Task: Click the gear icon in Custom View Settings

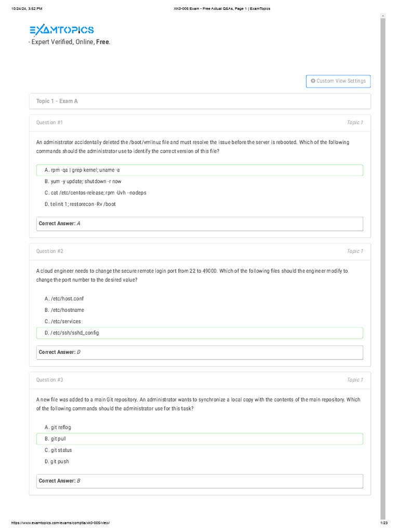Action: tap(313, 81)
